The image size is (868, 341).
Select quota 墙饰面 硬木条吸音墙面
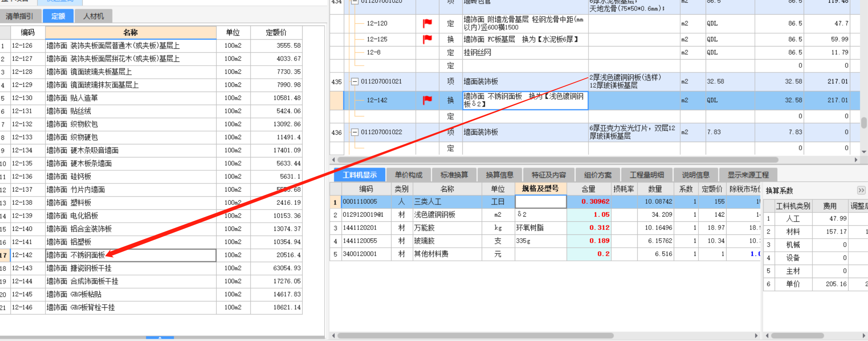pyautogui.click(x=131, y=150)
